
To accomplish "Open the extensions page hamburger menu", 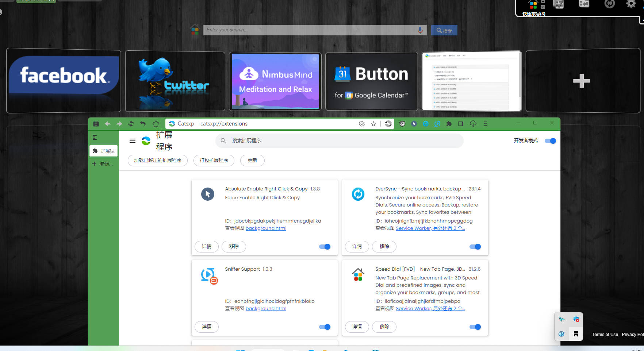I will (133, 141).
